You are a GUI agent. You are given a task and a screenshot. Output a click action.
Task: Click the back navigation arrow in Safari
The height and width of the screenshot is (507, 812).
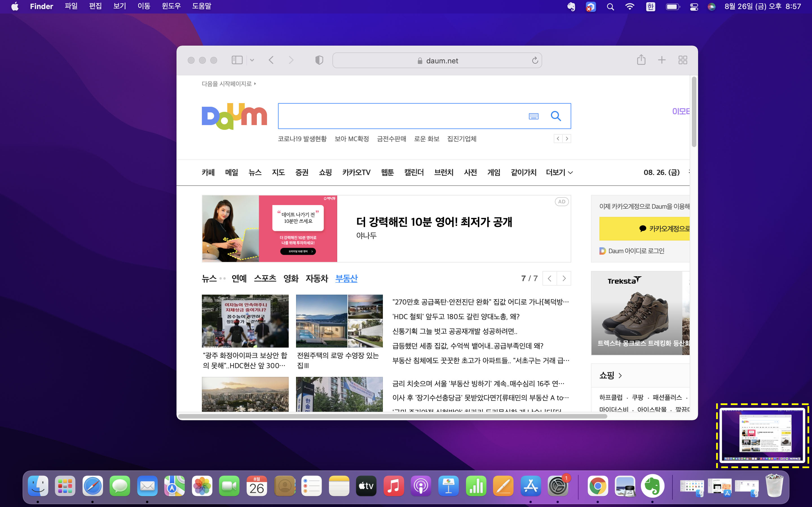pos(271,60)
